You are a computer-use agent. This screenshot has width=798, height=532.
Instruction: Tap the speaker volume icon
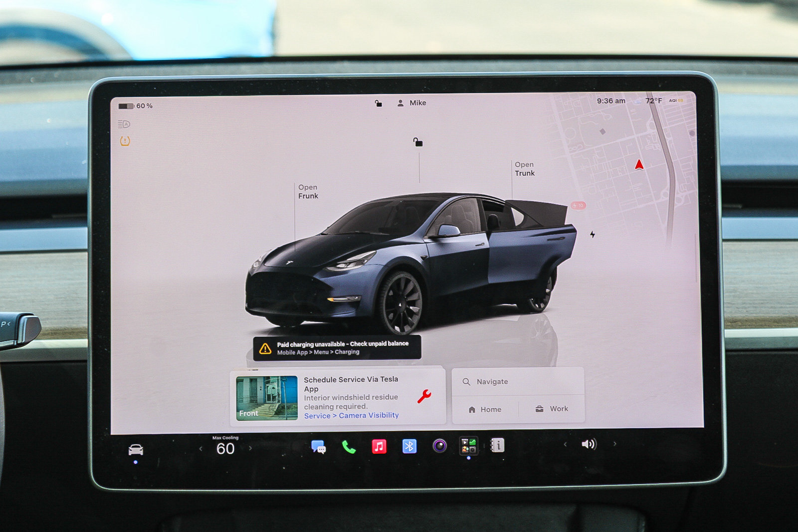[589, 444]
